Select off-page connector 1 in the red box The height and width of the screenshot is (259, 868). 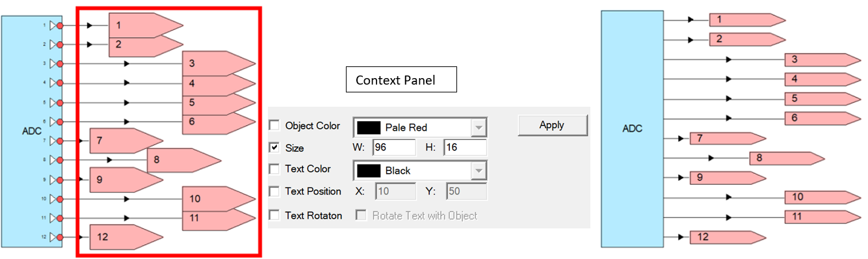144,25
